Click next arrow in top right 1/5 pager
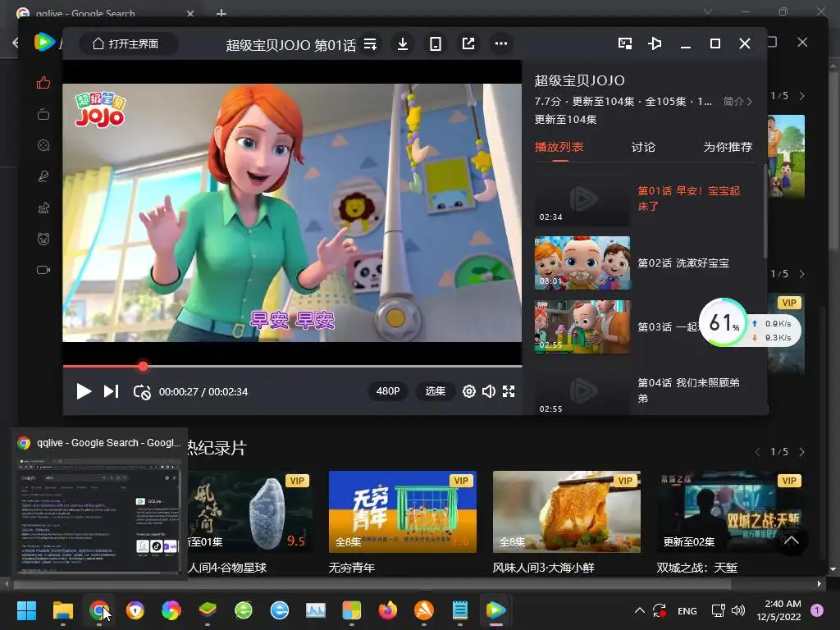This screenshot has width=840, height=630. [x=802, y=96]
